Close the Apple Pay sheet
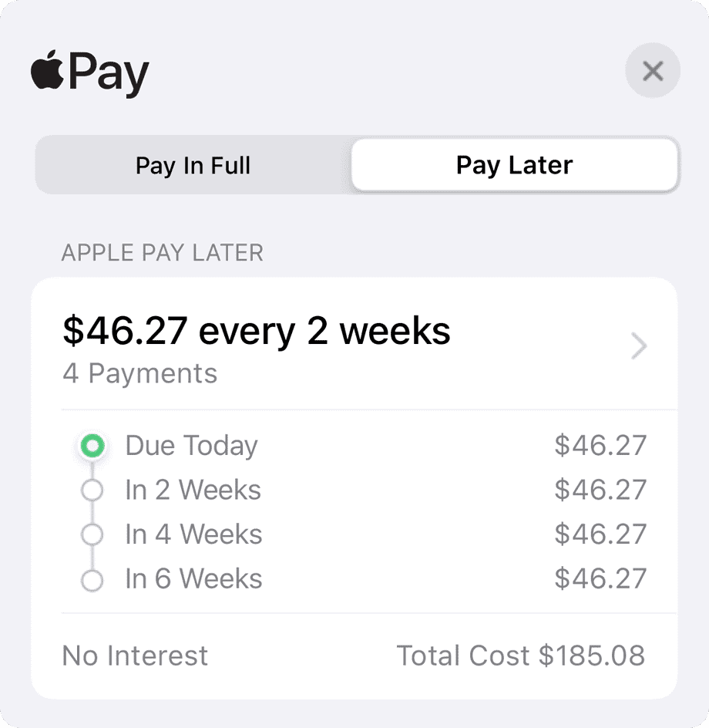This screenshot has width=709, height=728. pos(653,72)
